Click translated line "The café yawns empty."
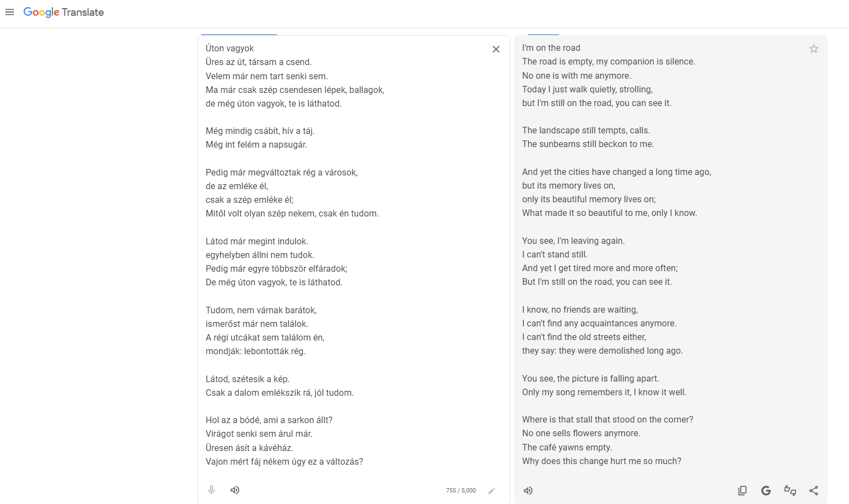The height and width of the screenshot is (504, 849). [567, 447]
